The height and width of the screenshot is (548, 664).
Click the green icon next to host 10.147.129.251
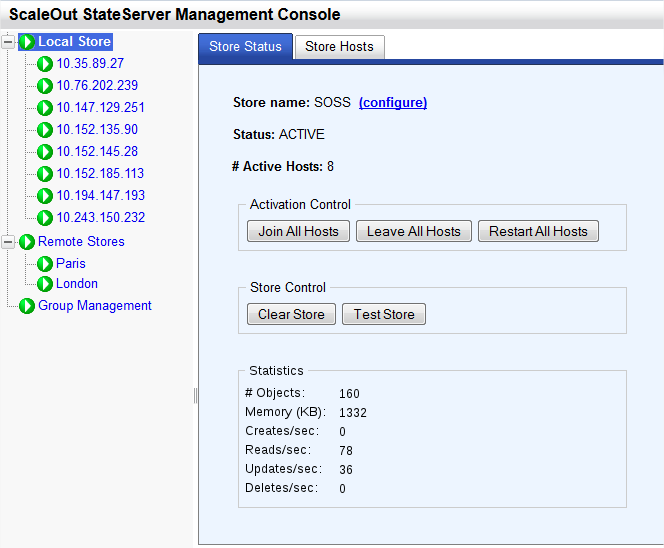pos(45,108)
